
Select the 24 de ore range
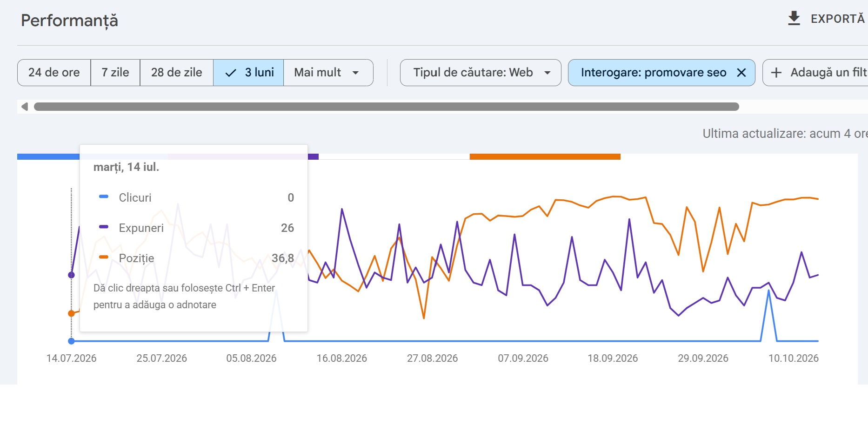54,73
